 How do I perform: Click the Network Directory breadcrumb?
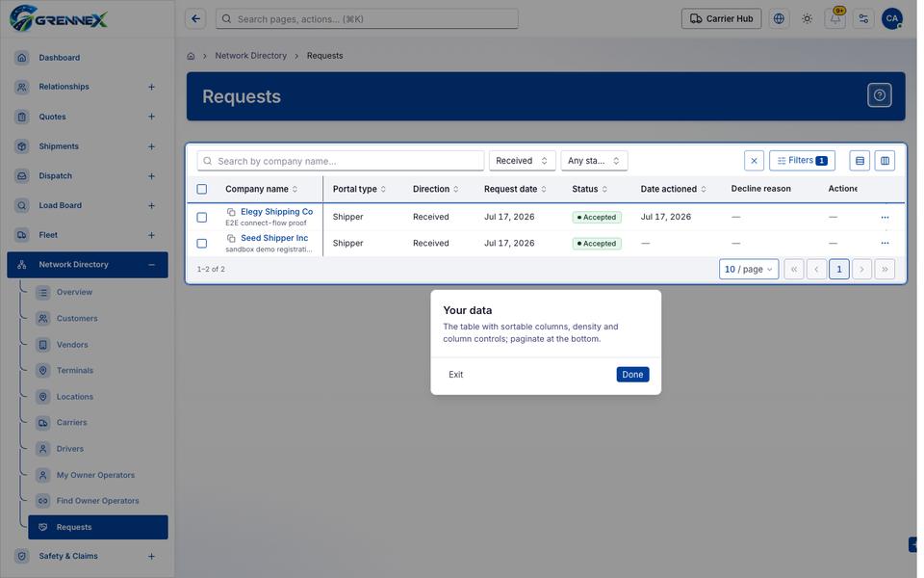pos(250,56)
